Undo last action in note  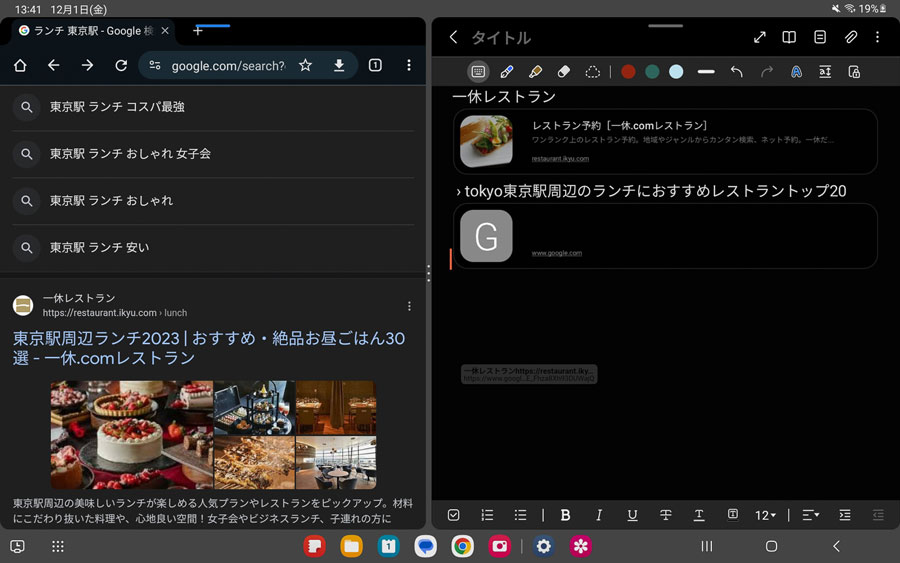tap(736, 72)
